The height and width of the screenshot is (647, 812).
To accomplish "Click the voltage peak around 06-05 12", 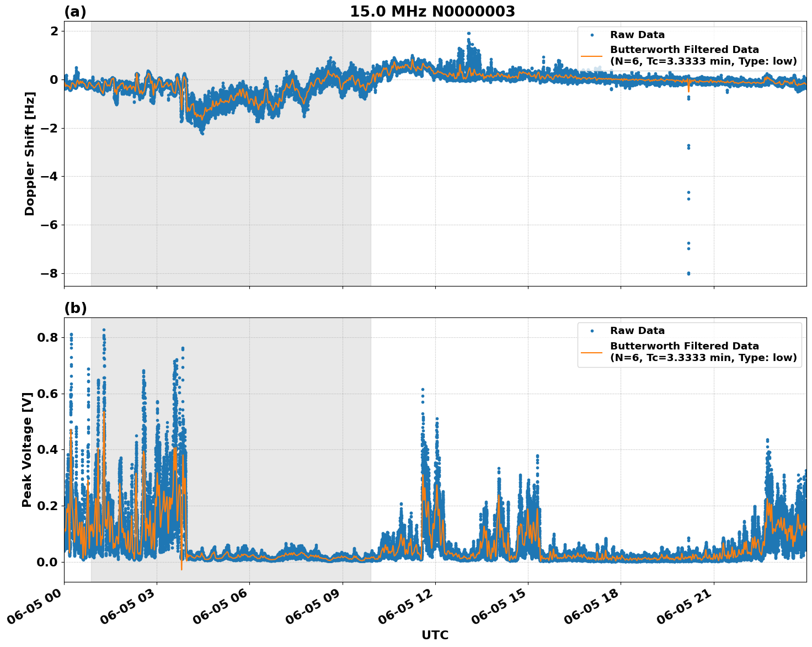I will (421, 389).
